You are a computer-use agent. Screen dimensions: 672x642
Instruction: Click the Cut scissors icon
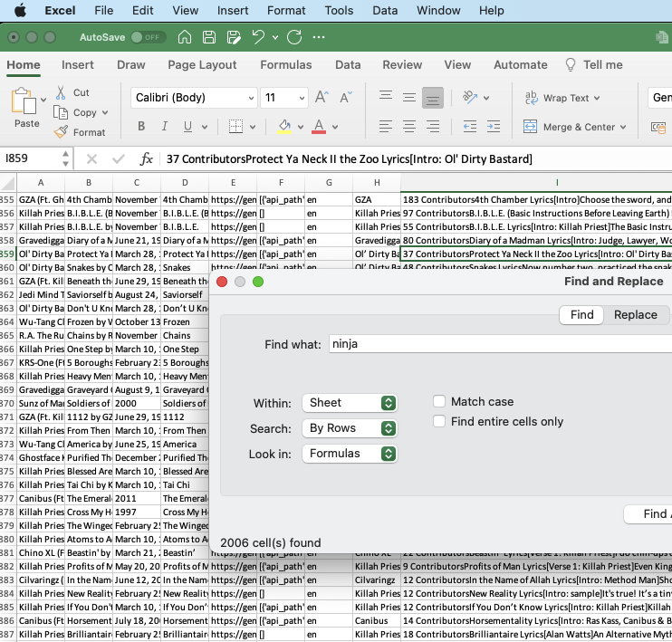61,92
